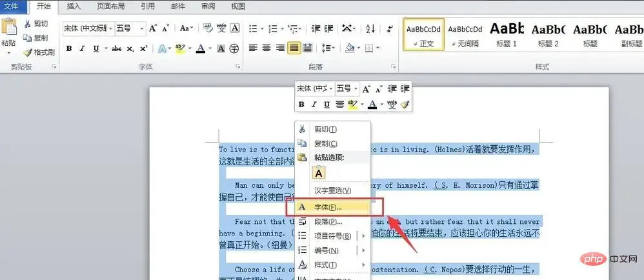Image resolution: width=644 pixels, height=280 pixels.
Task: Toggle Italic on the mini toolbar
Action: 314,105
